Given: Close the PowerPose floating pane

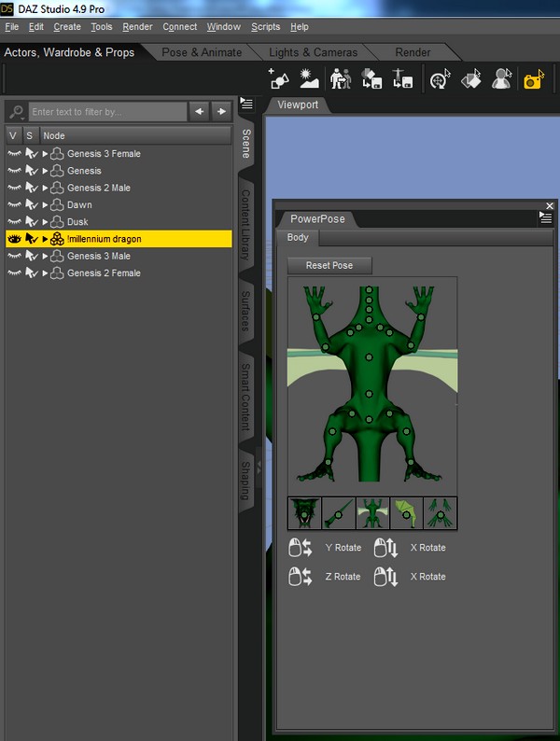Looking at the screenshot, I should click(x=550, y=205).
